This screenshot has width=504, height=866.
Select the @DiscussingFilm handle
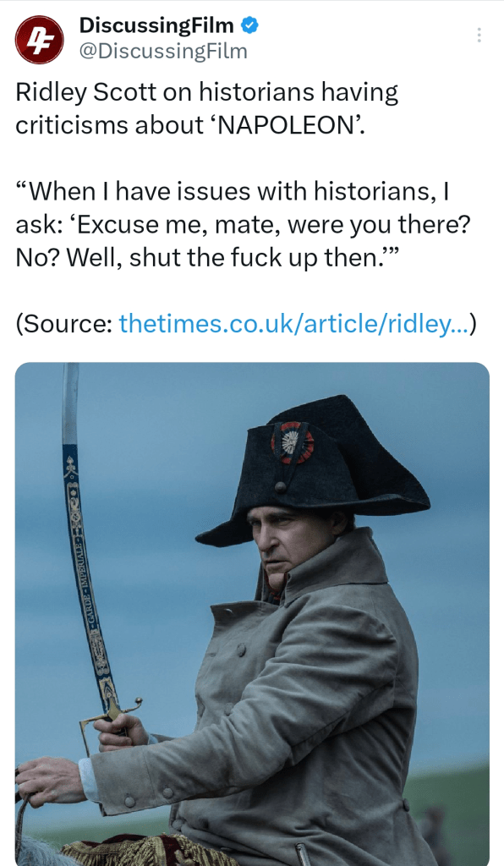163,52
